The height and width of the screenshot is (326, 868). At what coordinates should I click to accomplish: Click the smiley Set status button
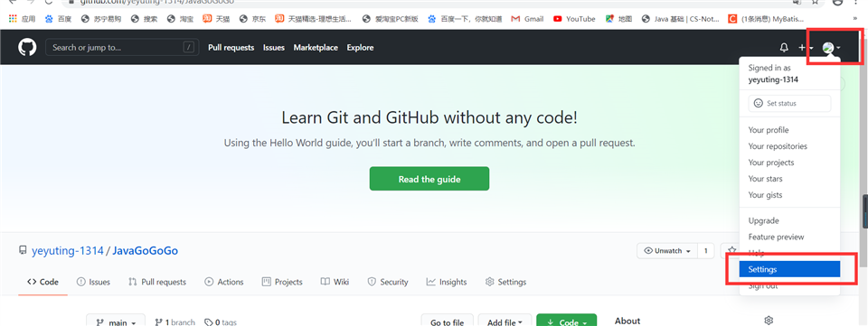click(x=789, y=103)
